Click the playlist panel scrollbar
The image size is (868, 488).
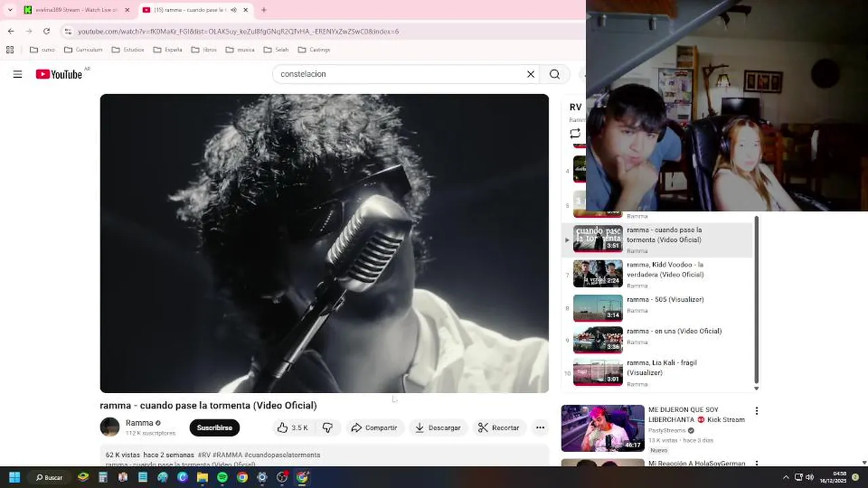pos(756,300)
